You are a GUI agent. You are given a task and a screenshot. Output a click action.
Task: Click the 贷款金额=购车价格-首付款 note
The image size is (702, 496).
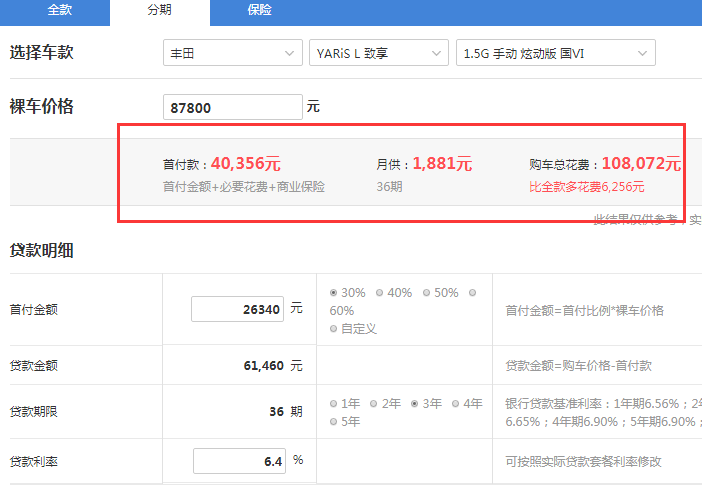(x=578, y=366)
